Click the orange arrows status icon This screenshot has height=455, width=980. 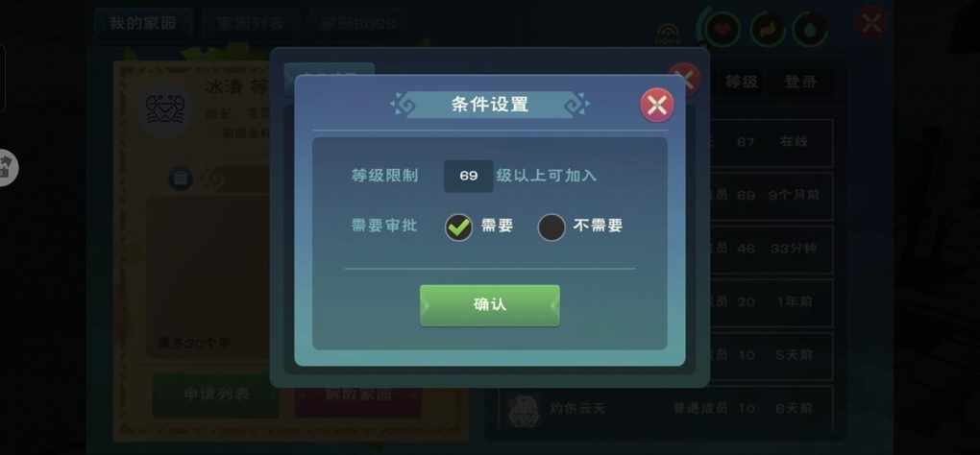[x=767, y=30]
